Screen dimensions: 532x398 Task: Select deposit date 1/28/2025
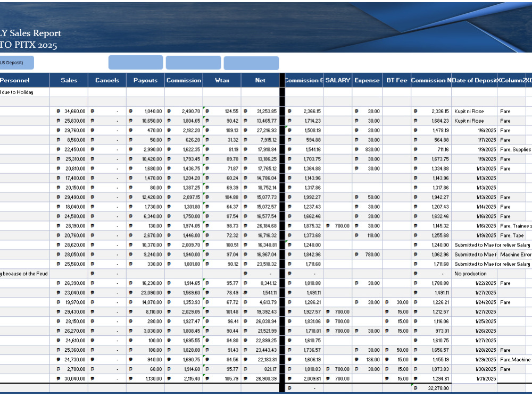pos(475,350)
